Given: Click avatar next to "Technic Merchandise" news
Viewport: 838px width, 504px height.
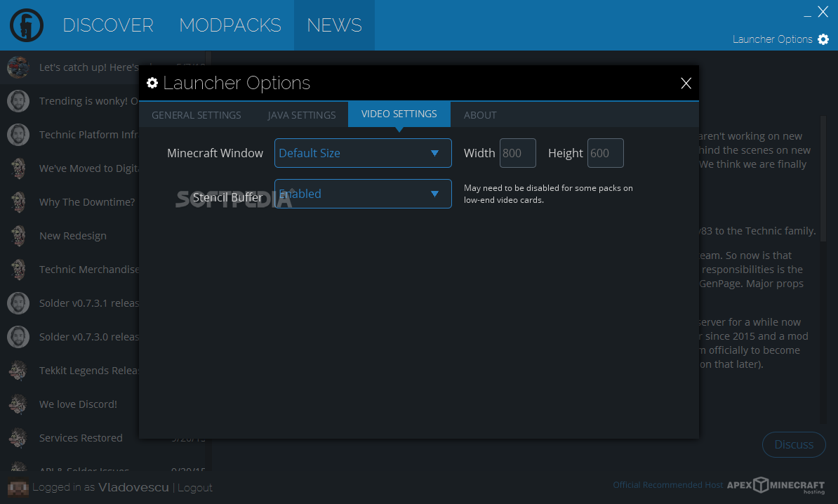Looking at the screenshot, I should click(18, 270).
